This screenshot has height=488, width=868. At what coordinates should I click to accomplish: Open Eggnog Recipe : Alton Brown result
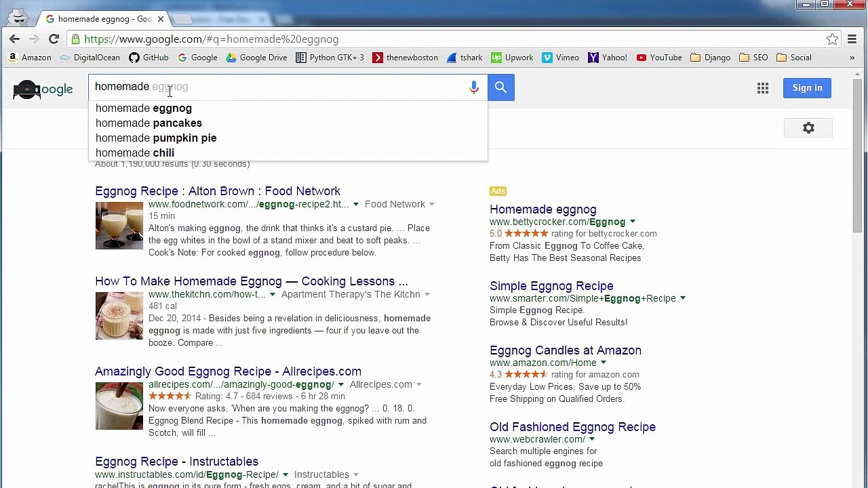(x=218, y=191)
